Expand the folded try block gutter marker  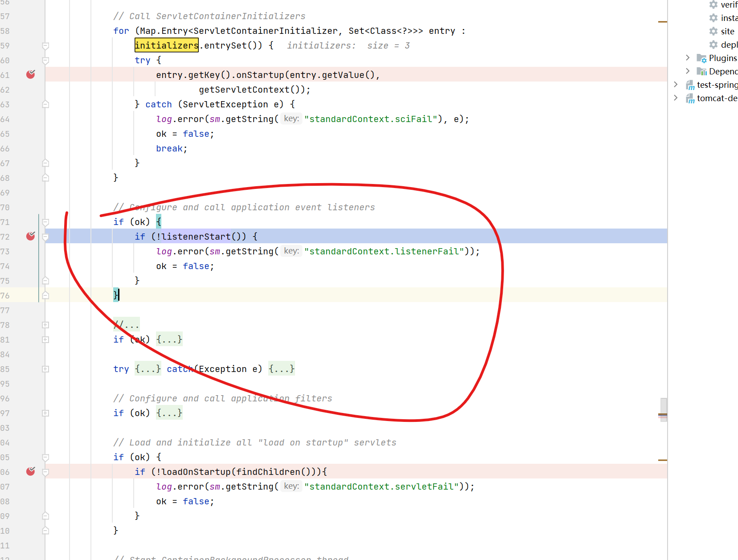click(45, 369)
